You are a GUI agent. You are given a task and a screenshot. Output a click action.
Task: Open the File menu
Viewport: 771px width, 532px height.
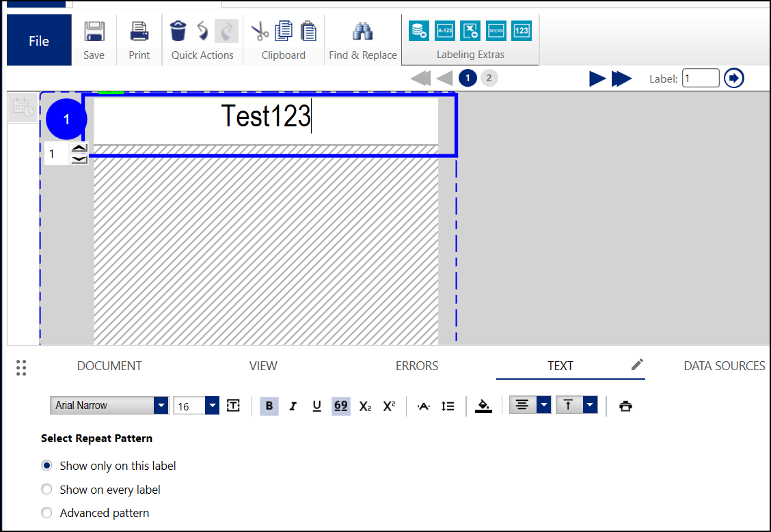pos(39,40)
